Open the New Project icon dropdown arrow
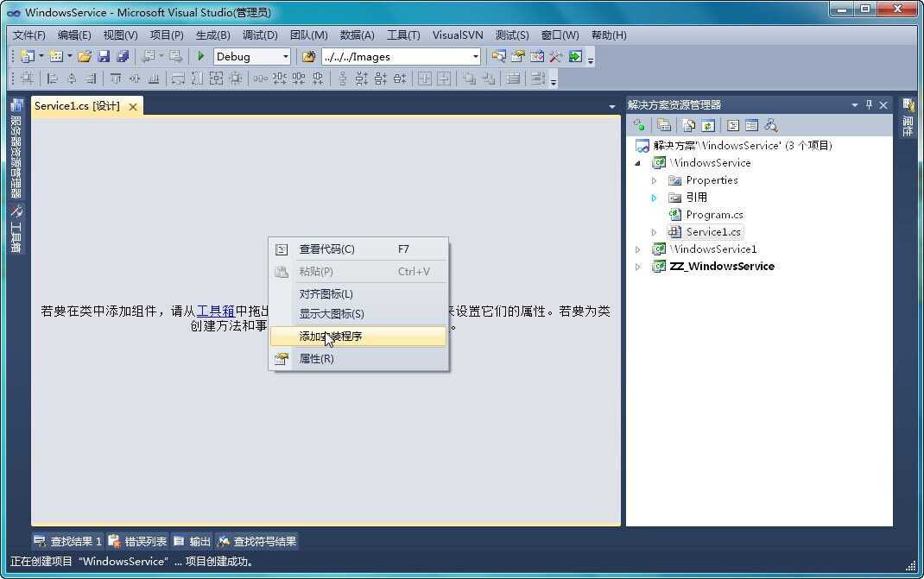Image resolution: width=924 pixels, height=579 pixels. point(41,57)
